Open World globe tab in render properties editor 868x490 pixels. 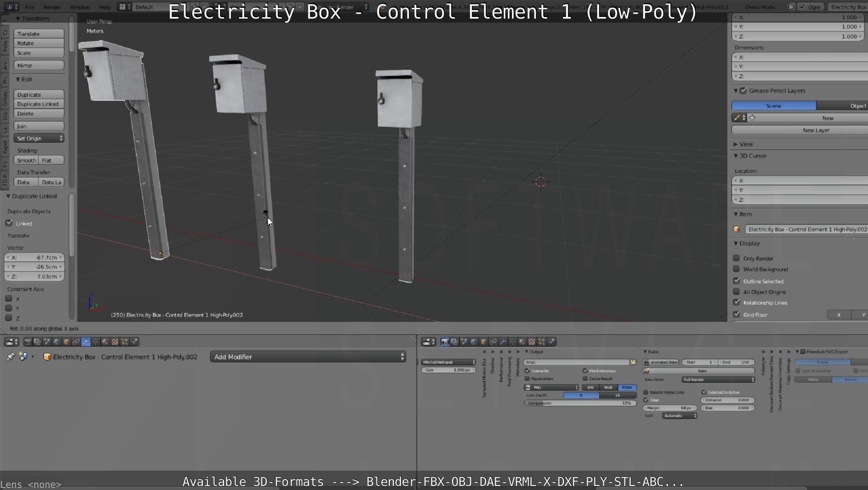pos(474,342)
